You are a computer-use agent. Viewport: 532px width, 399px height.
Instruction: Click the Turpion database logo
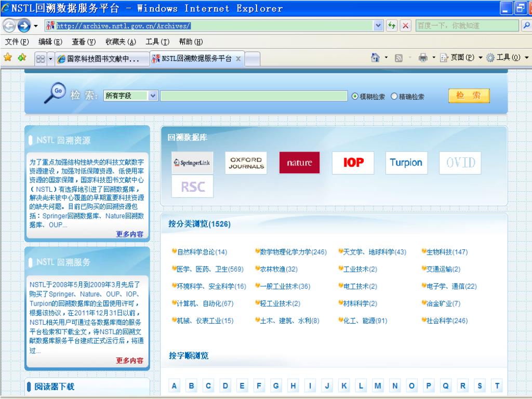click(406, 163)
